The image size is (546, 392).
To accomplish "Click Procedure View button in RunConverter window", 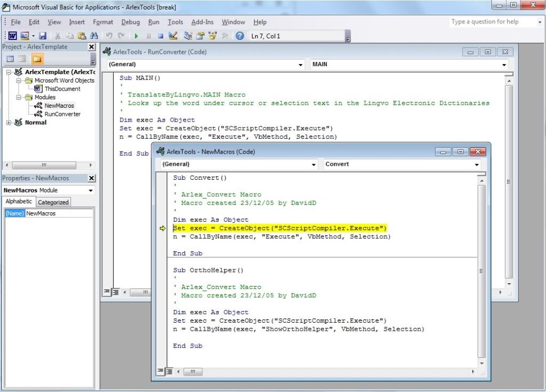I will click(x=107, y=292).
